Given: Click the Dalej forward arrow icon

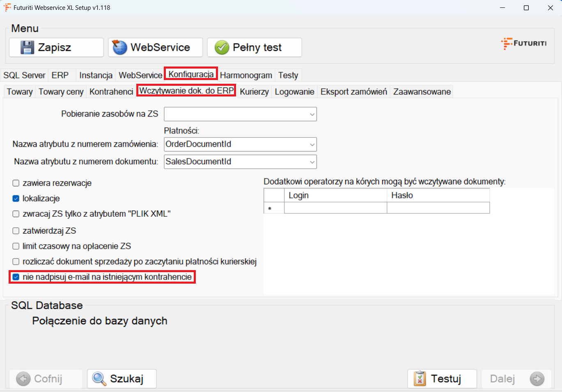Looking at the screenshot, I should tap(537, 378).
